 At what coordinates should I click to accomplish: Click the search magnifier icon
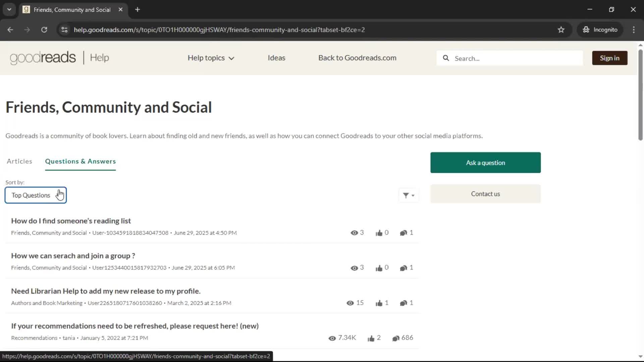tap(446, 58)
